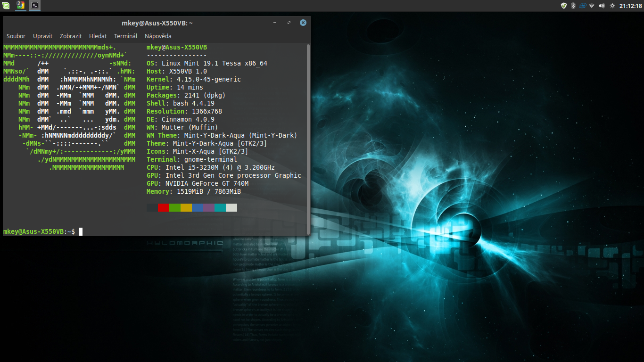Image resolution: width=644 pixels, height=362 pixels.
Task: Open the Intel graphics tray icon
Action: point(582,6)
